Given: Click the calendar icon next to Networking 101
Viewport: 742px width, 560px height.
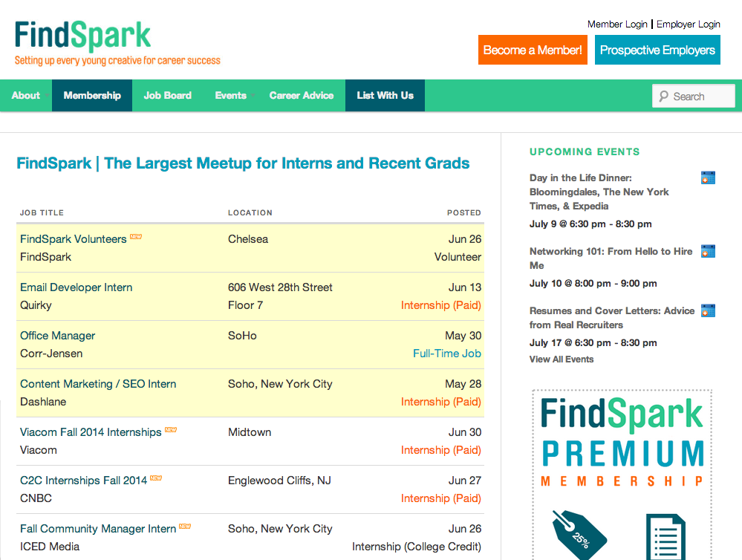Looking at the screenshot, I should pyautogui.click(x=708, y=251).
